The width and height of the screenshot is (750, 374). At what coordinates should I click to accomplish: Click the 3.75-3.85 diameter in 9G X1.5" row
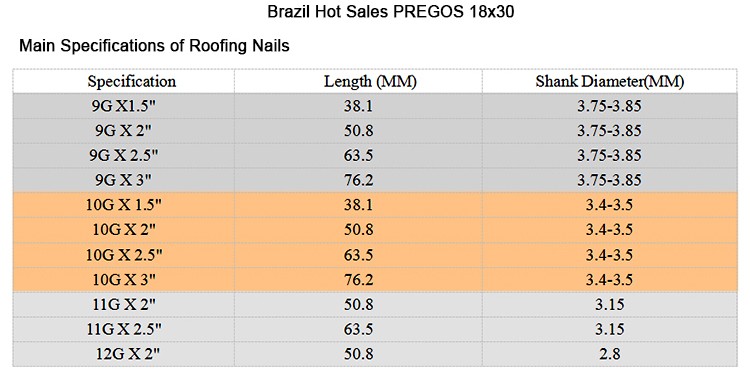click(x=609, y=106)
